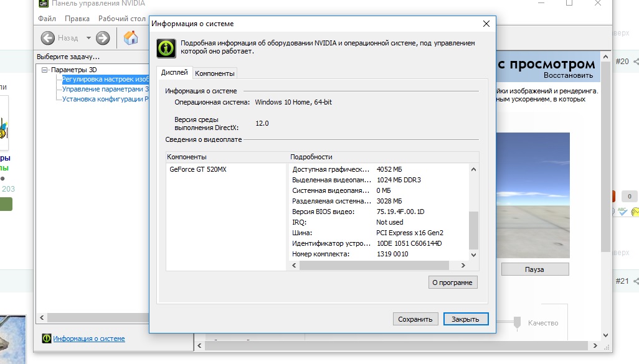Image resolution: width=639 pixels, height=364 pixels.
Task: Click the Пауза button in preview
Action: pyautogui.click(x=534, y=269)
